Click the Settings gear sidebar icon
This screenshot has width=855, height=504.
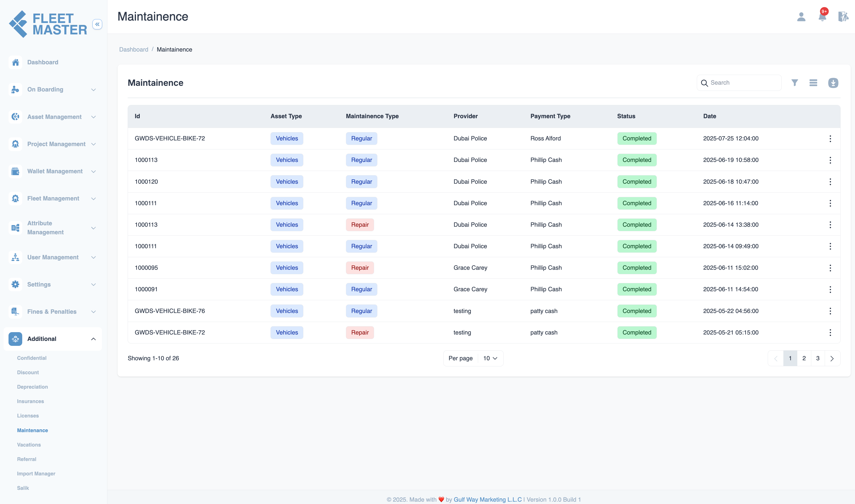(15, 284)
